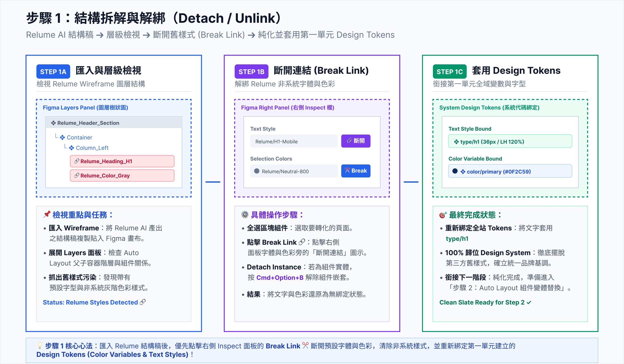Click the dark color/primary swatch dot
624x364 pixels.
455,171
